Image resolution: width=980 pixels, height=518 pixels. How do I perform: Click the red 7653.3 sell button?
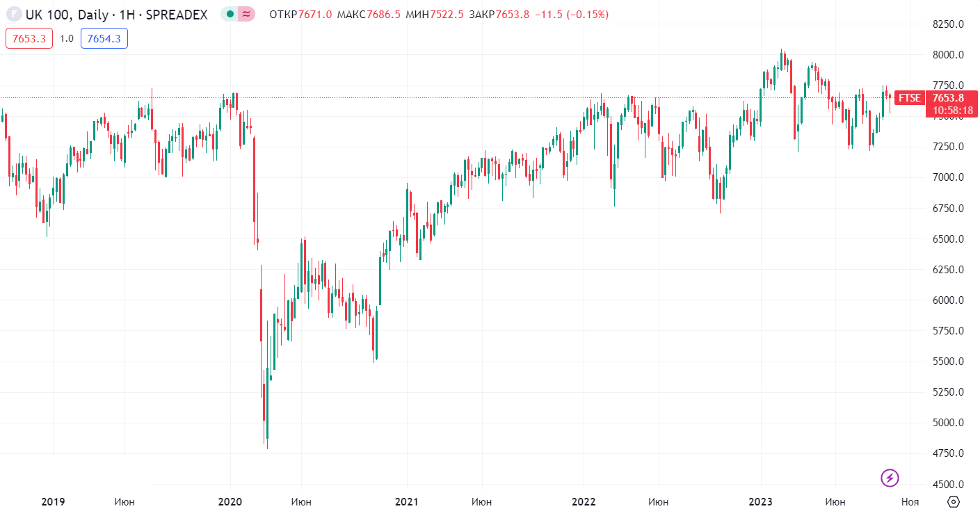pos(29,38)
